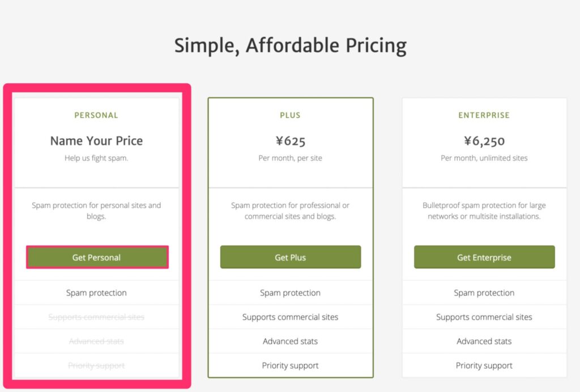Click 'Per month, unlimited sites' text
580x392 pixels.
pyautogui.click(x=484, y=158)
